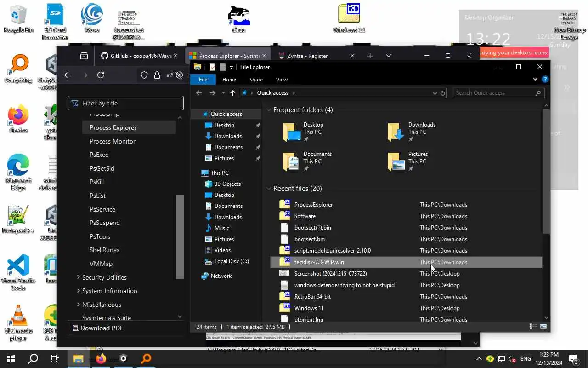Image resolution: width=588 pixels, height=368 pixels.
Task: Launch the Visual Studio Code desktop shortcut
Action: 18,273
